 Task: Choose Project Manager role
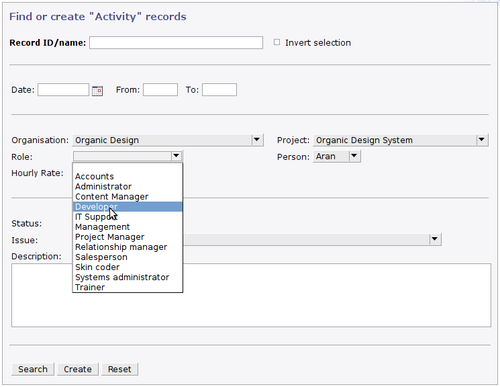(x=127, y=237)
